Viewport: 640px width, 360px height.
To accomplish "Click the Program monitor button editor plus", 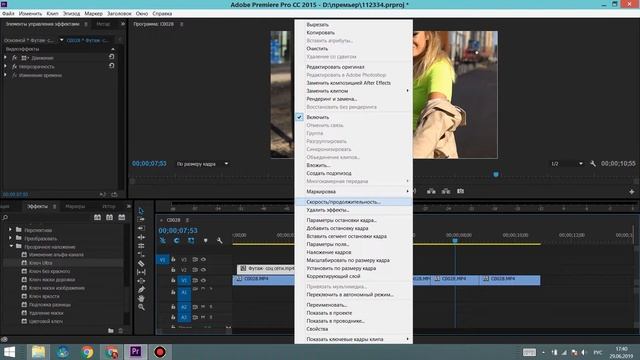I will point(631,191).
